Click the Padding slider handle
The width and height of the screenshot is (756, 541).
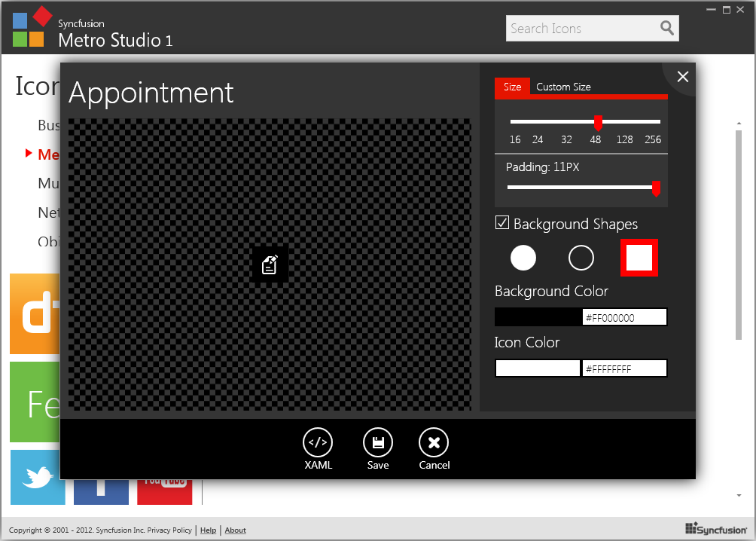point(656,188)
